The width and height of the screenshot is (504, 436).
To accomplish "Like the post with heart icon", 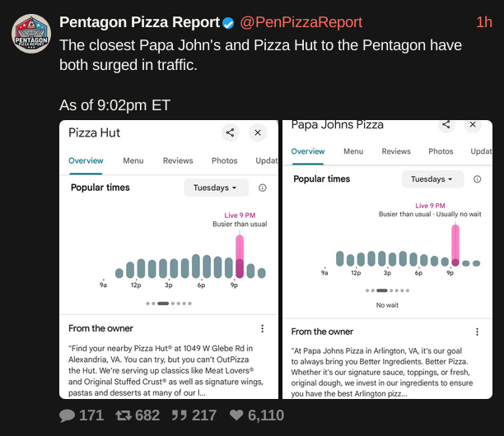I will (x=236, y=415).
